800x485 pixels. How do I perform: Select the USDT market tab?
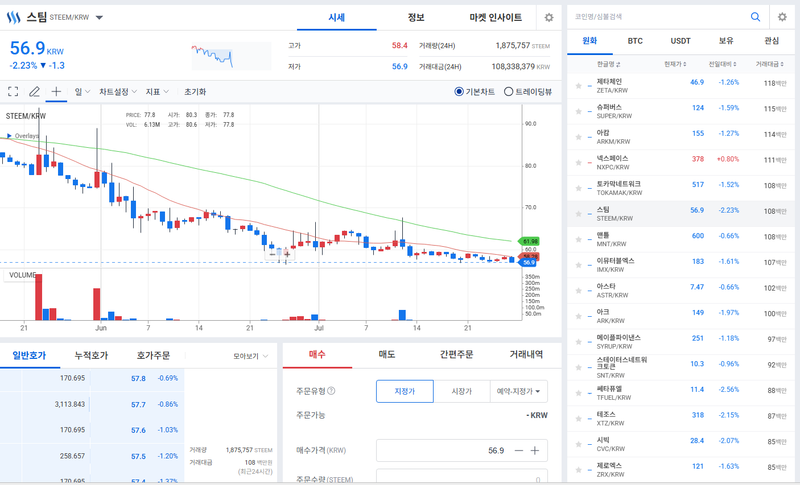[681, 41]
